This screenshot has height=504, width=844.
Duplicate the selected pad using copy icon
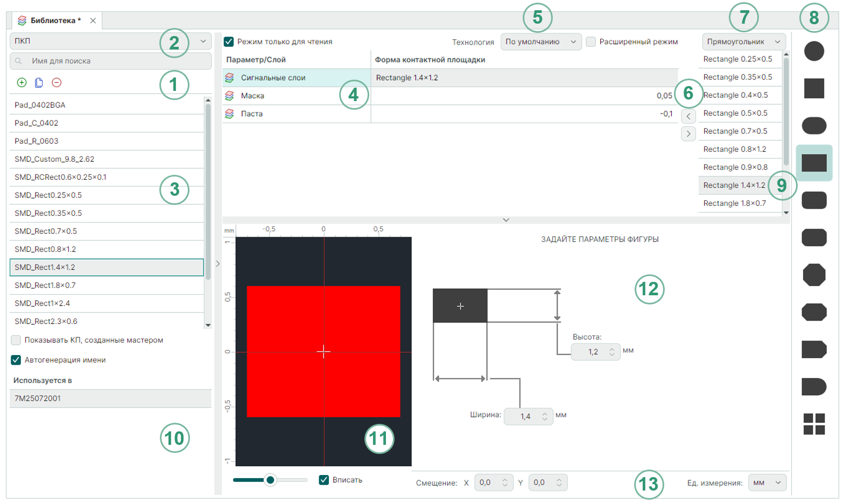pos(39,82)
